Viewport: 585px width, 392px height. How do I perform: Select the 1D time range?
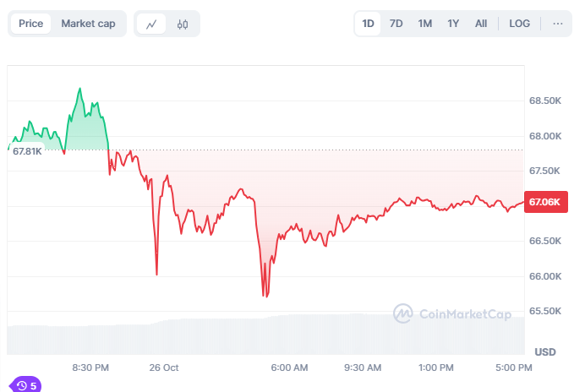point(369,24)
